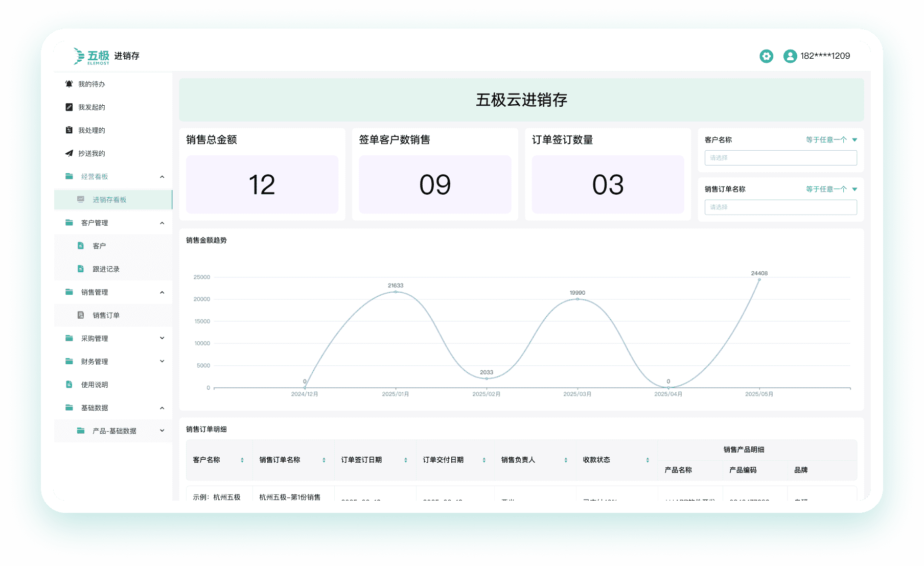Click chart point labeled 19990
The width and height of the screenshot is (924, 566).
577,299
